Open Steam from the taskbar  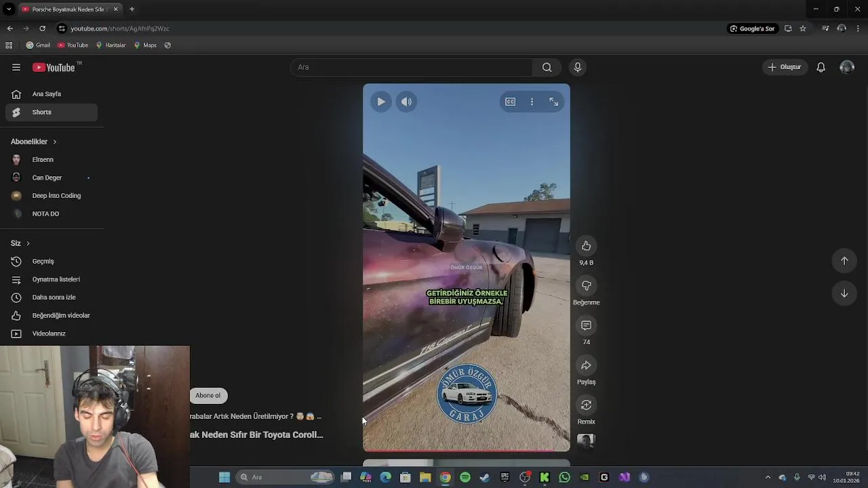[485, 477]
